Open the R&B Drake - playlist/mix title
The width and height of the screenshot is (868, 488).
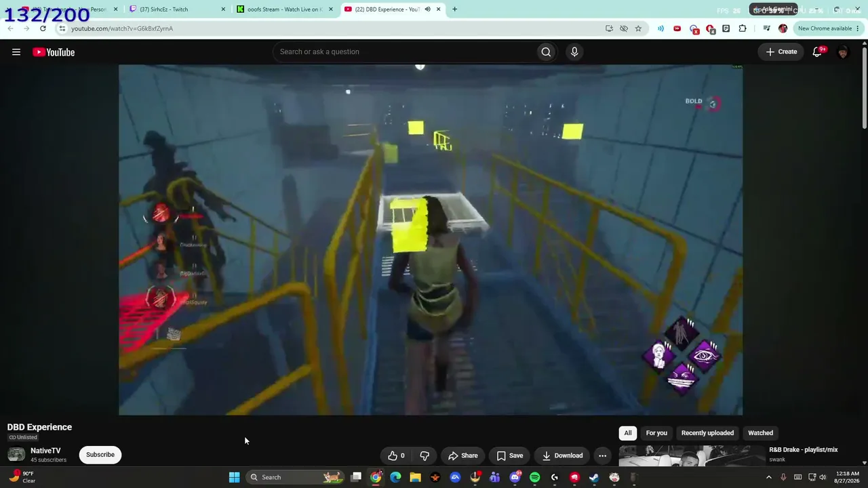coord(804,450)
